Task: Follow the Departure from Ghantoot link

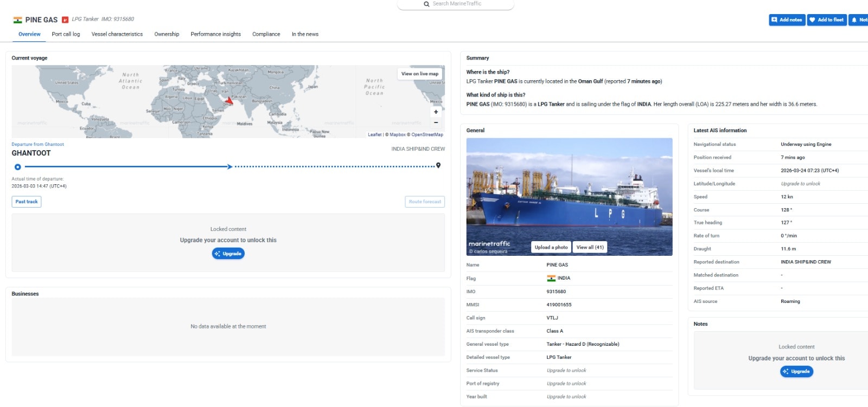Action: coord(38,144)
